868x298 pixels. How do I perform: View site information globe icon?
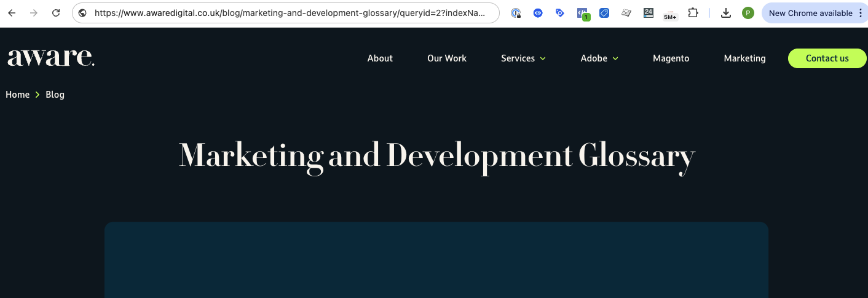pyautogui.click(x=82, y=13)
